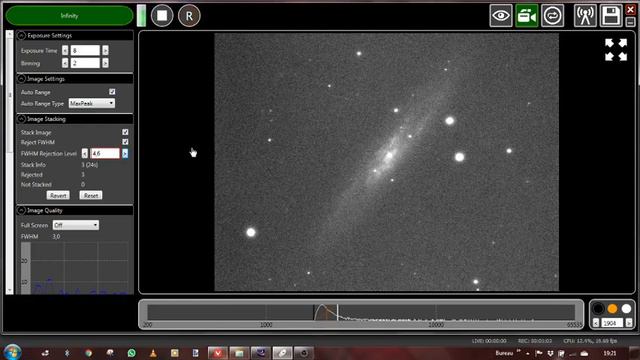This screenshot has height=360, width=640.
Task: Click the four-arrow fullscreen icon on image
Action: click(x=616, y=50)
